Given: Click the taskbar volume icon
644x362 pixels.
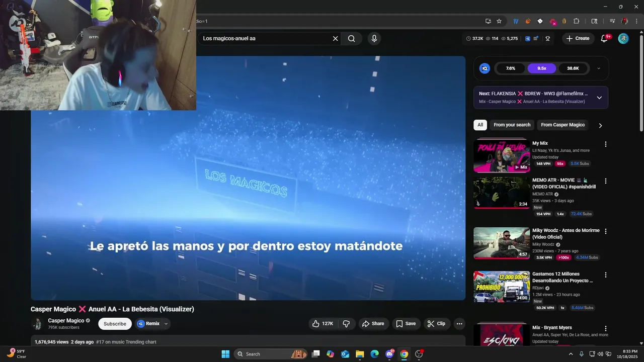Looking at the screenshot, I should [600, 354].
